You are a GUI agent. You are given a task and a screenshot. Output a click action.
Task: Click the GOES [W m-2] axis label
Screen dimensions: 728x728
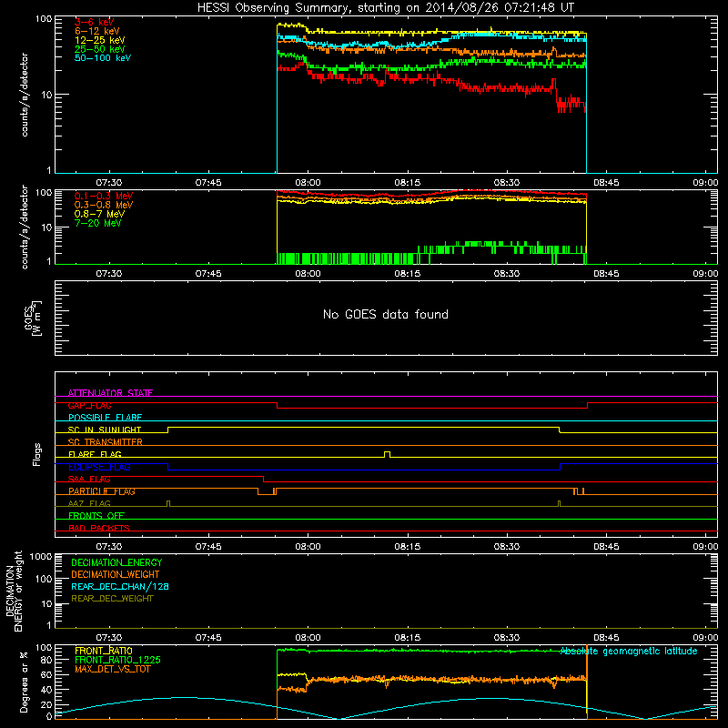(33, 318)
